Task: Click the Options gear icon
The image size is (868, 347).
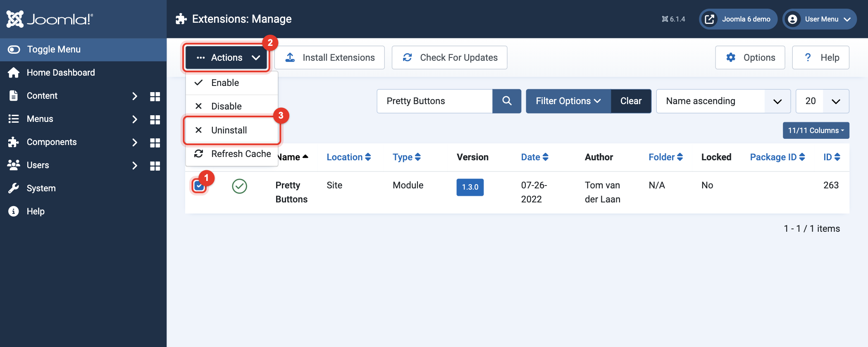Action: pyautogui.click(x=731, y=57)
